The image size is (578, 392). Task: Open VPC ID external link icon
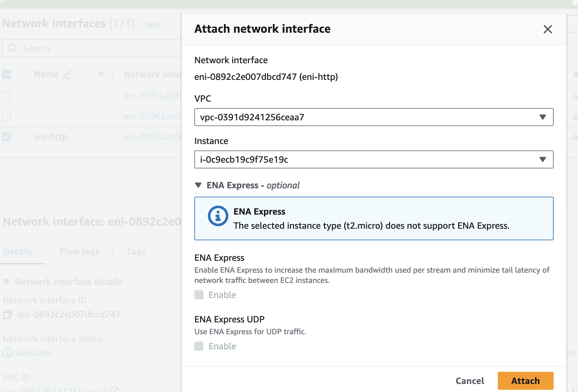114,389
